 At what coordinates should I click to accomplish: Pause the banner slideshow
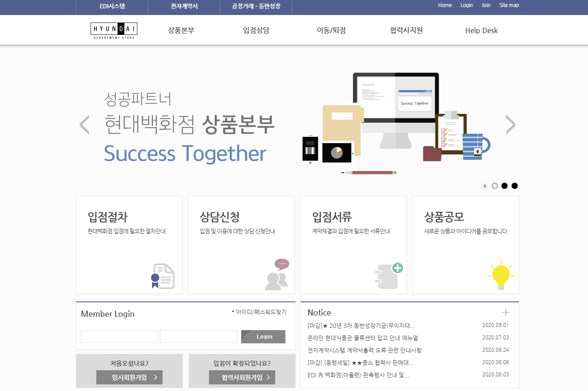tap(485, 186)
